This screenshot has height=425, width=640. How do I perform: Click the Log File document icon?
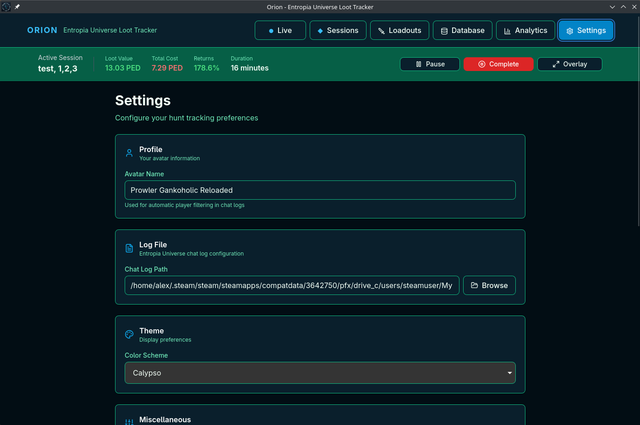[x=129, y=248]
